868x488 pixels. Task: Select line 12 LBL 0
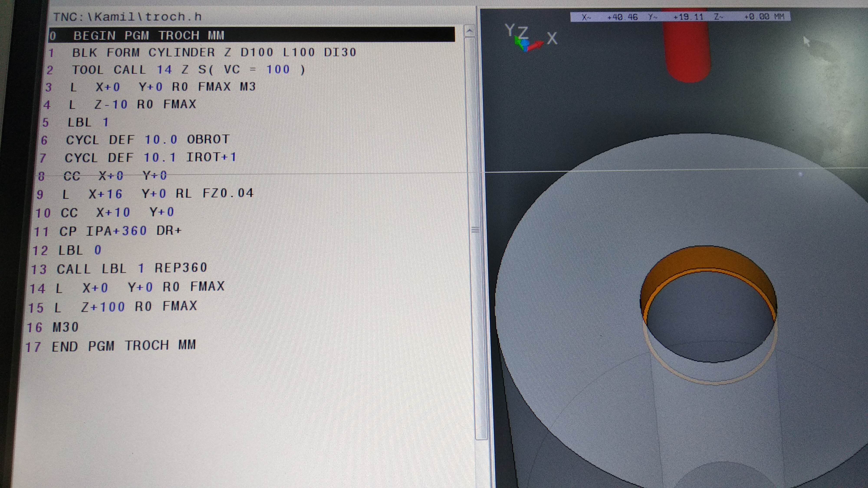pyautogui.click(x=67, y=250)
